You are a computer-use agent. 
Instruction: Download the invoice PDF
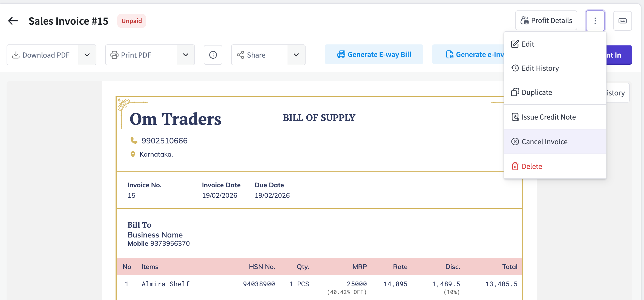click(43, 55)
